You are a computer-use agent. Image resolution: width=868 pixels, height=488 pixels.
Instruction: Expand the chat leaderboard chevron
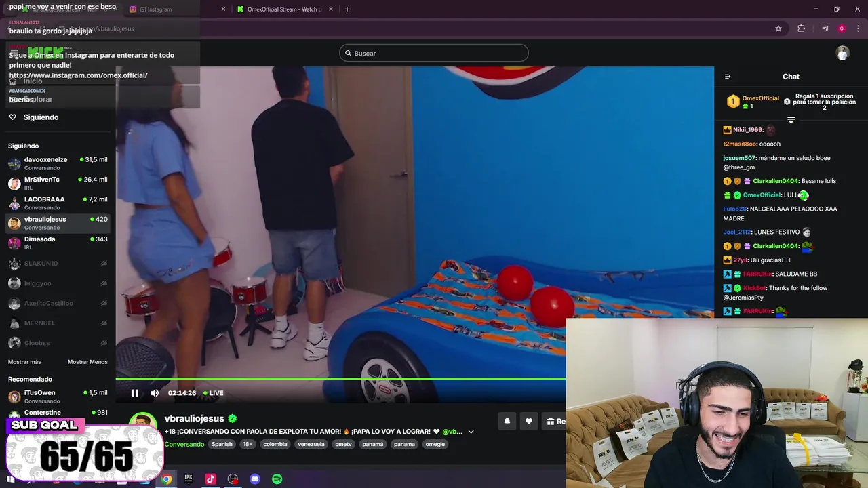791,120
